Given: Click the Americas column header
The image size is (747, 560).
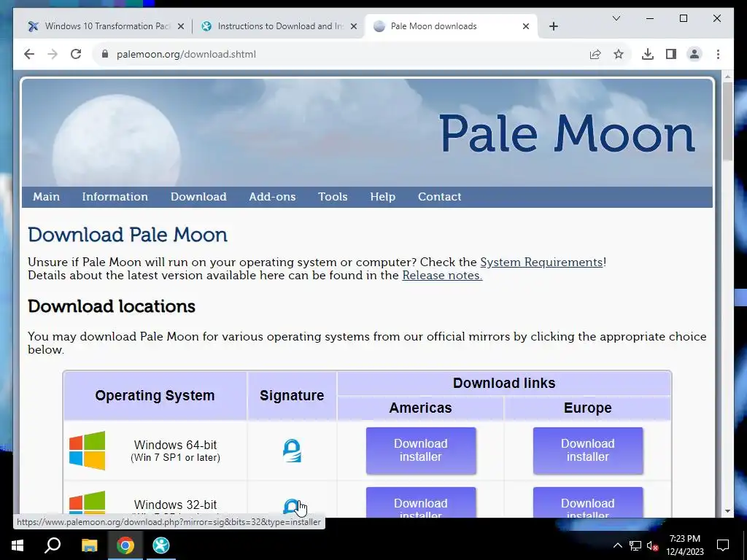Looking at the screenshot, I should pos(420,408).
